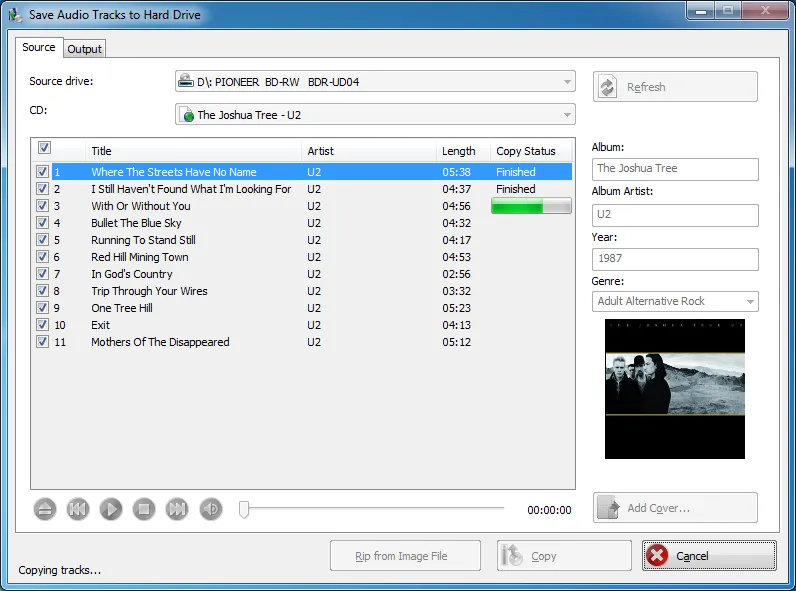This screenshot has width=796, height=591.
Task: Click the green progress bar for track 3
Action: [x=531, y=206]
